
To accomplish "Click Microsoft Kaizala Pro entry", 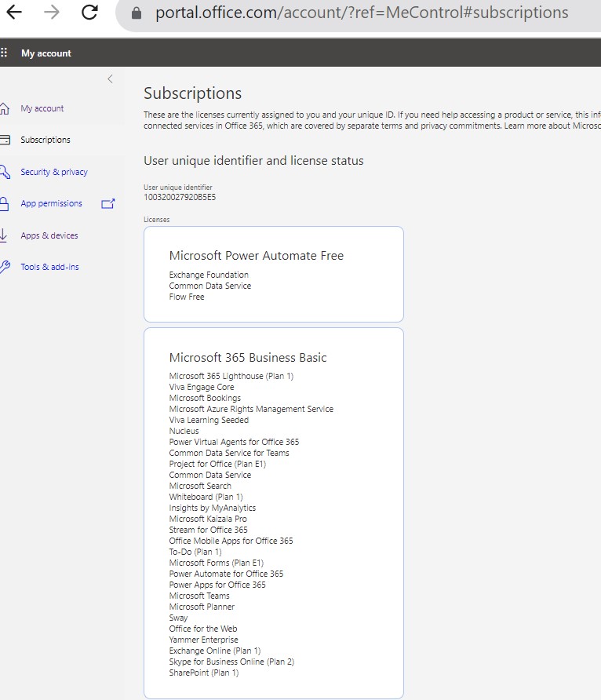I will [x=208, y=519].
